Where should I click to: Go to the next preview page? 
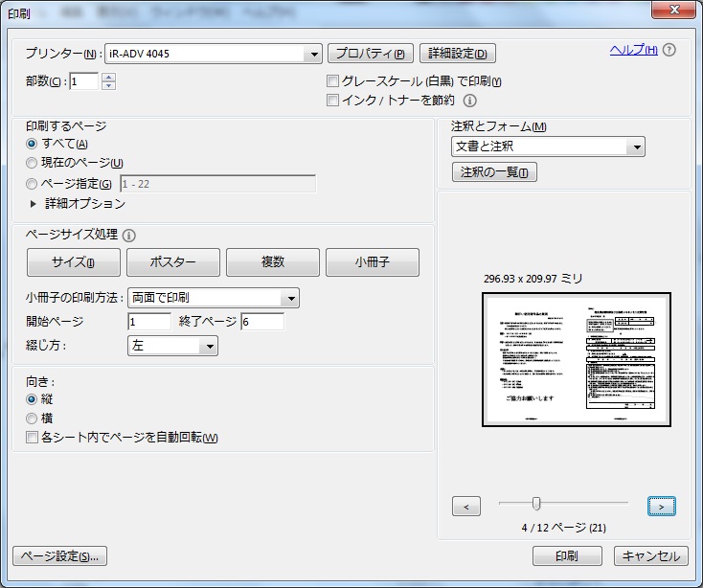(x=661, y=507)
